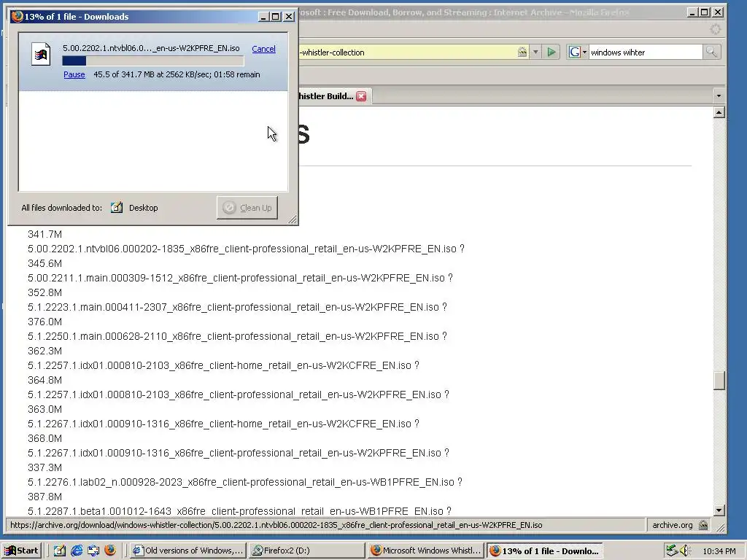
Task: Close the Whistler Build tab with red X
Action: tap(362, 96)
